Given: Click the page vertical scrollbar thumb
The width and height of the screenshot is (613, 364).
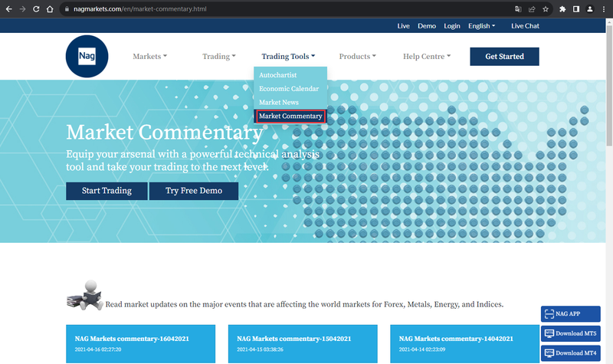Looking at the screenshot, I should [x=609, y=86].
